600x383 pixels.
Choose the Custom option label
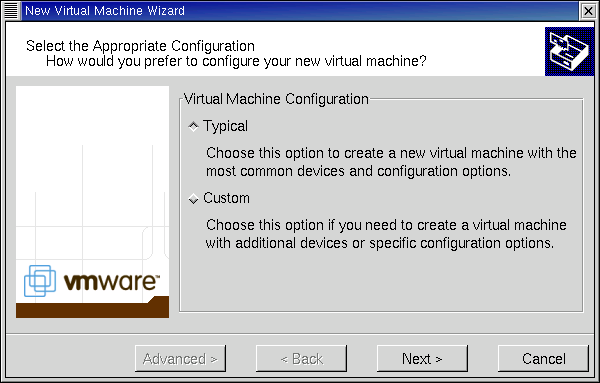coord(226,198)
